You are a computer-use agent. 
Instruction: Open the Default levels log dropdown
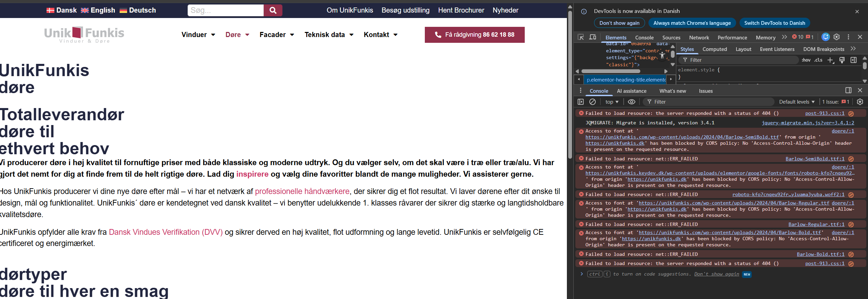[797, 102]
